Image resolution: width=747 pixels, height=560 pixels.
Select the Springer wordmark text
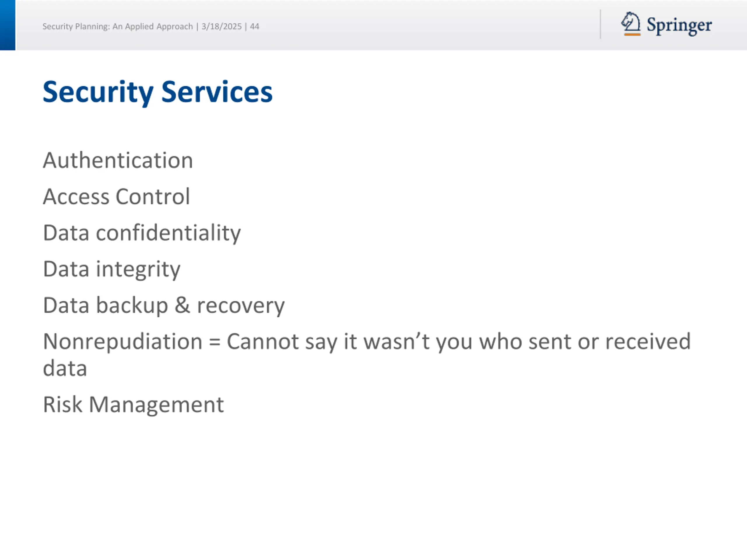(x=679, y=25)
